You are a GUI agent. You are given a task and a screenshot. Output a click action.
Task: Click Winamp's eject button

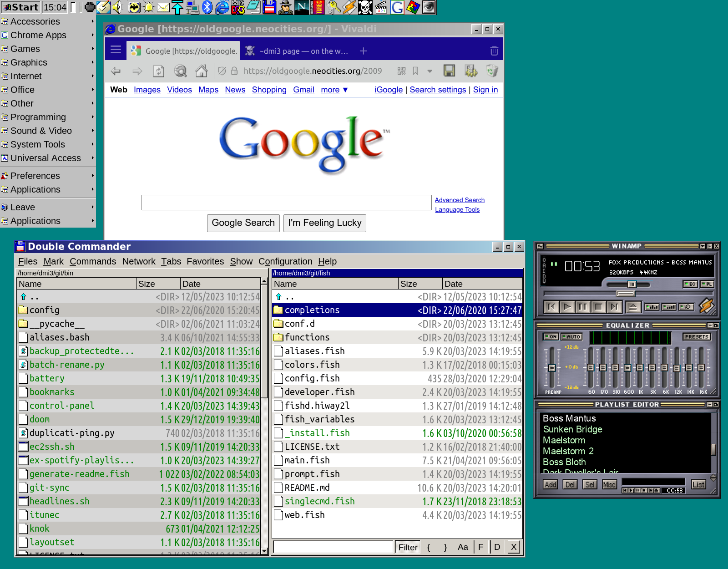tap(633, 307)
